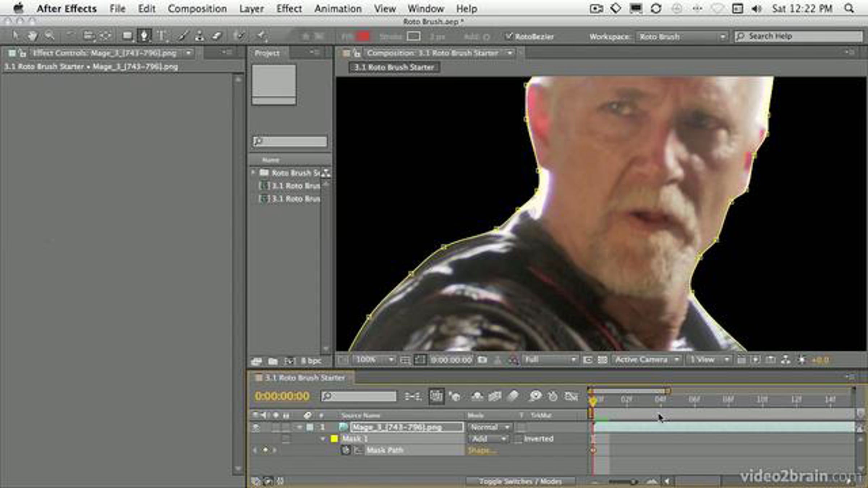Click the red mask Fill color swatch
Image resolution: width=868 pixels, height=488 pixels.
click(363, 36)
